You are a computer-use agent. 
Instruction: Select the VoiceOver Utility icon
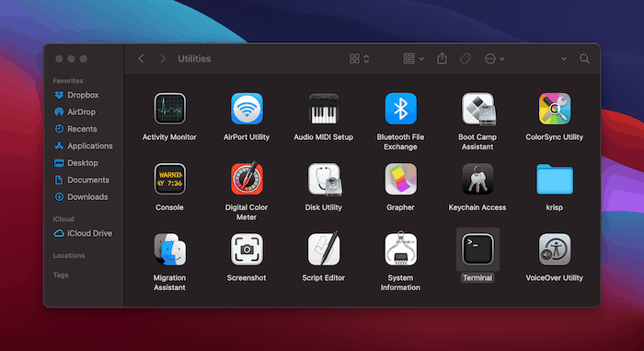click(x=555, y=250)
